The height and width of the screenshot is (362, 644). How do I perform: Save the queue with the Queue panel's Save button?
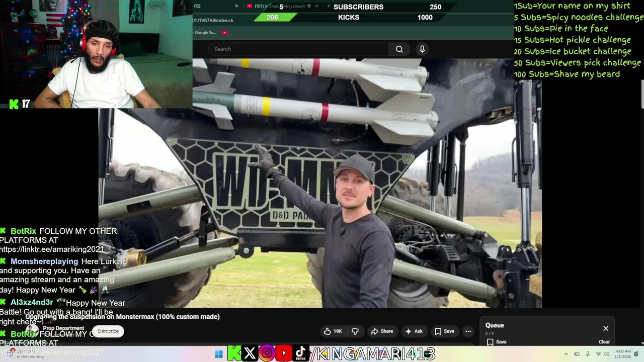497,342
